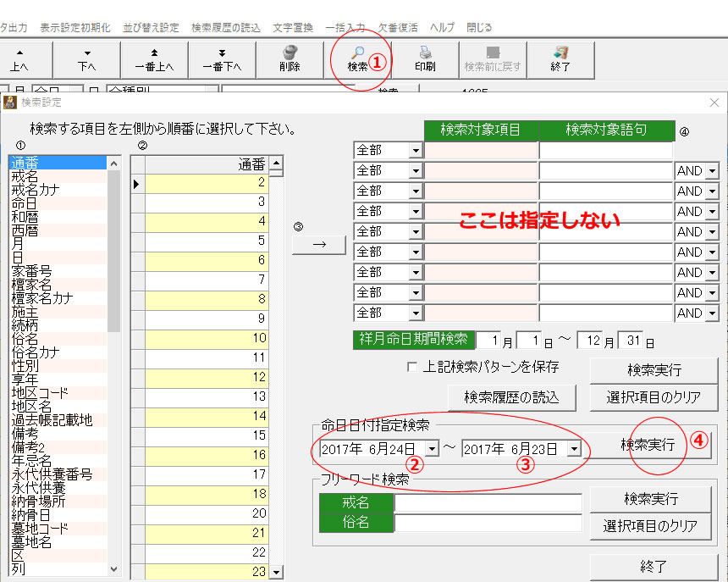Select 永代供養番号 in the item list
Viewport: 728px width, 582px height.
(x=57, y=474)
